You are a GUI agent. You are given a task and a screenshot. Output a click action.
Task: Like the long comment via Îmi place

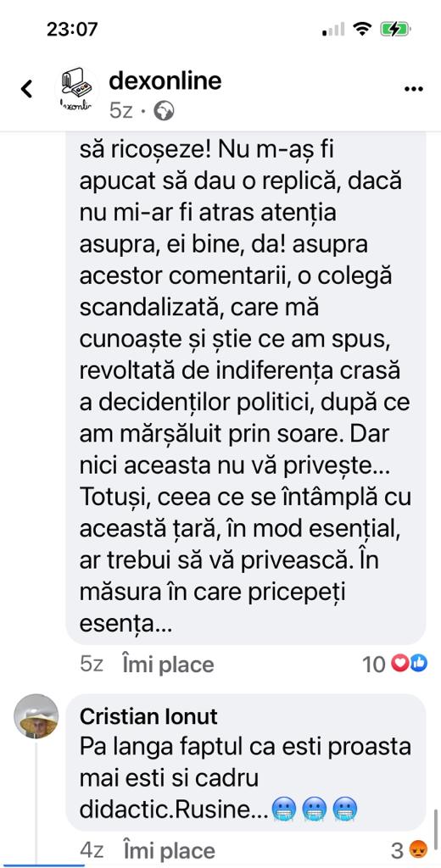click(x=169, y=665)
